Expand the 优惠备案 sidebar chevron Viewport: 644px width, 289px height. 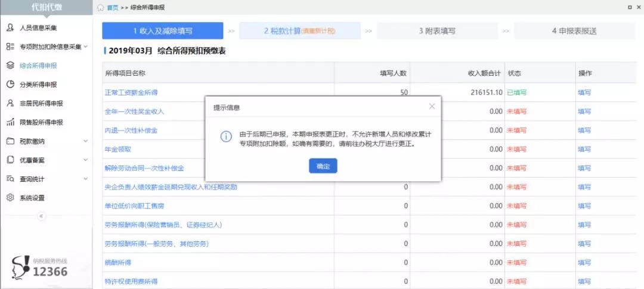pos(85,160)
